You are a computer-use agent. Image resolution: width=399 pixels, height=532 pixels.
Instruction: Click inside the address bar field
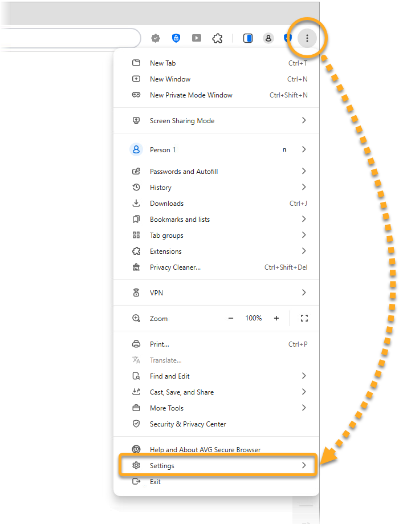pyautogui.click(x=68, y=38)
